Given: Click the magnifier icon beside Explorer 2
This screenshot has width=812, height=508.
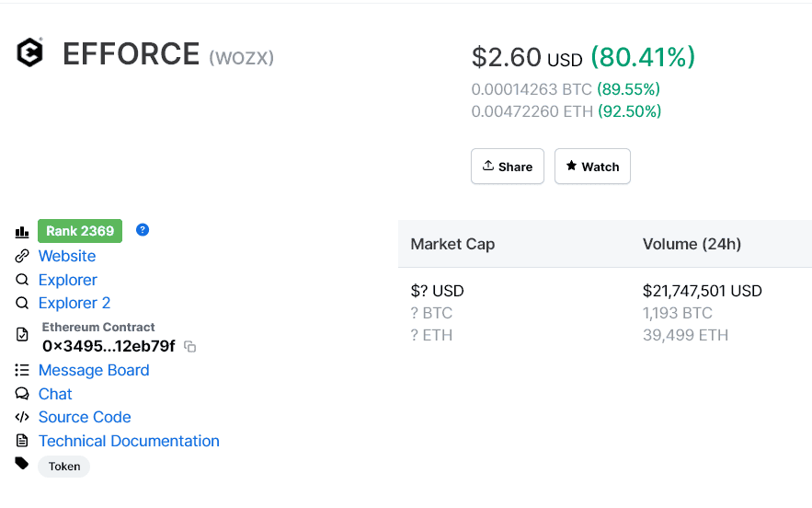Looking at the screenshot, I should pos(22,303).
